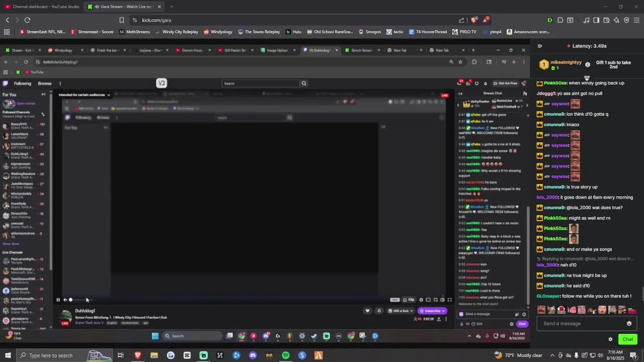Open the music note playlist icon in toolbar

tap(586, 20)
